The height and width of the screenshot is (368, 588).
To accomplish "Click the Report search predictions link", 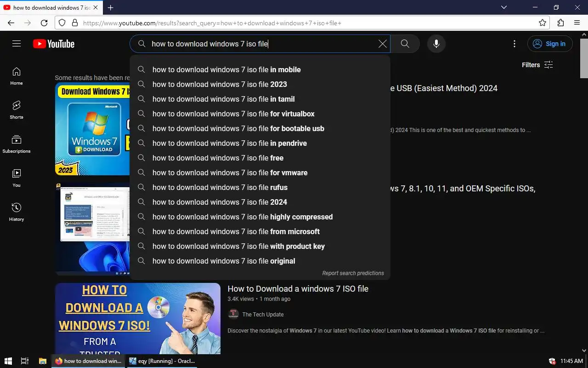I will (x=353, y=273).
